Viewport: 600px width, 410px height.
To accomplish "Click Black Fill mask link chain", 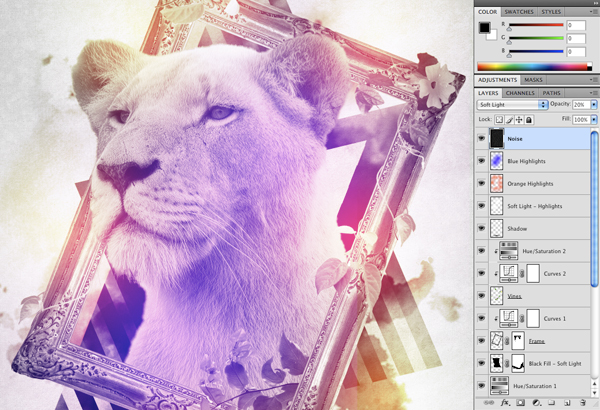I will (x=507, y=364).
